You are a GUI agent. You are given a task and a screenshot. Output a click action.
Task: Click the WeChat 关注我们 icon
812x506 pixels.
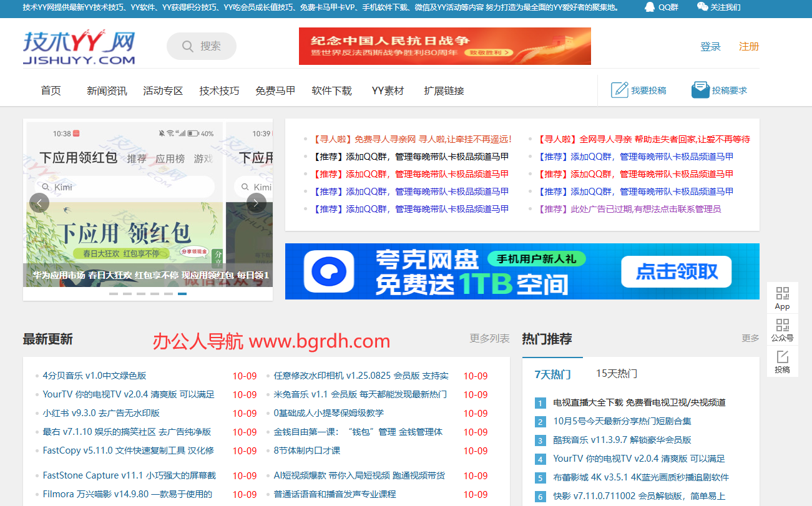coord(702,7)
